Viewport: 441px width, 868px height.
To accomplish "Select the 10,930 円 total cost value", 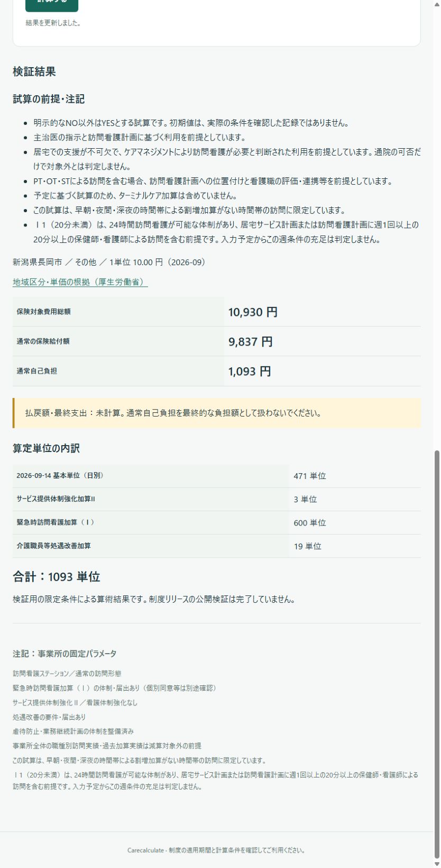I will point(253,312).
